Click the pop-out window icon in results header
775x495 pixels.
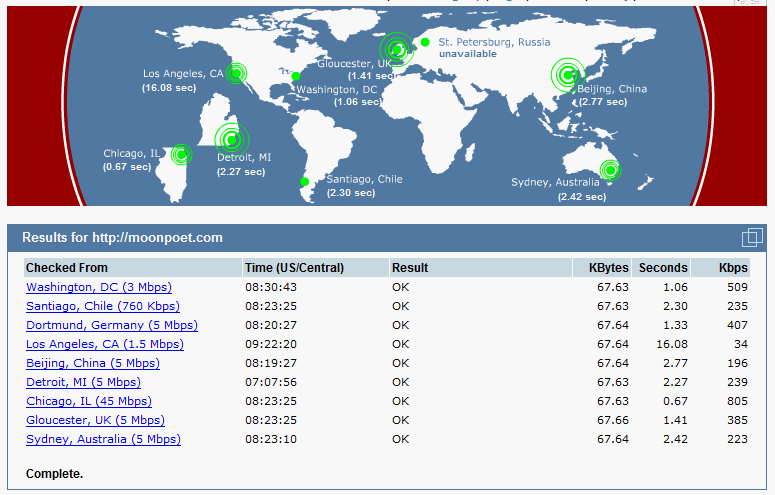coord(752,237)
